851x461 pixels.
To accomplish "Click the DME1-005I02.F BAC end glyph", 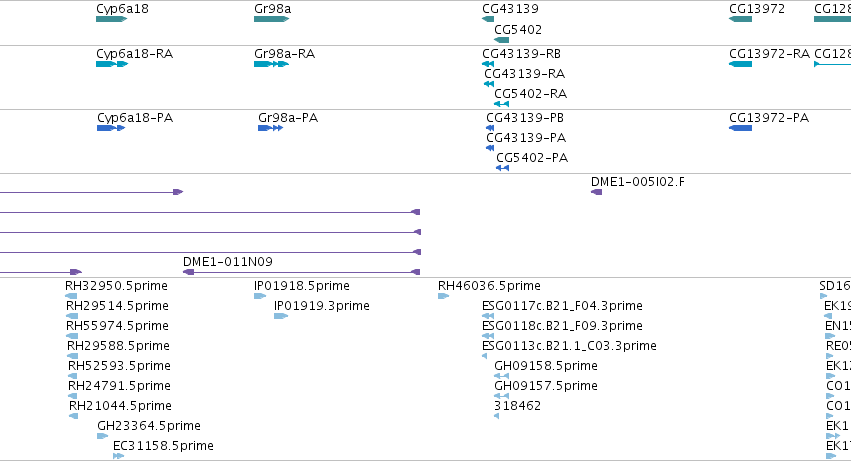I will point(596,192).
